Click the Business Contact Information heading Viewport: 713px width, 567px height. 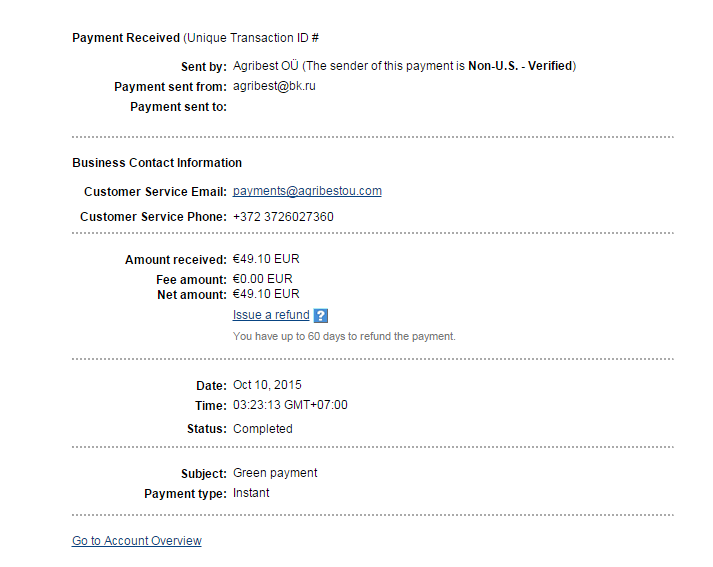[157, 163]
